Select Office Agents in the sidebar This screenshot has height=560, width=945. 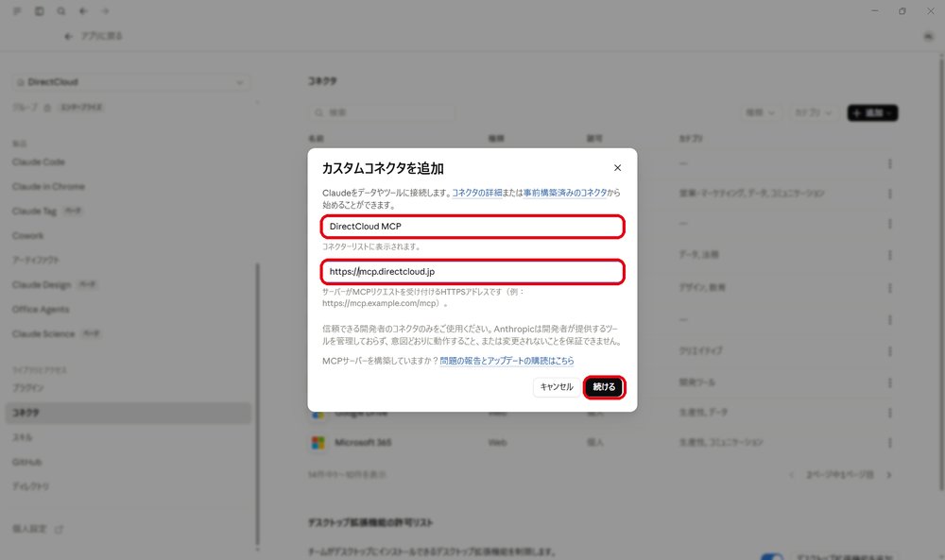point(41,310)
